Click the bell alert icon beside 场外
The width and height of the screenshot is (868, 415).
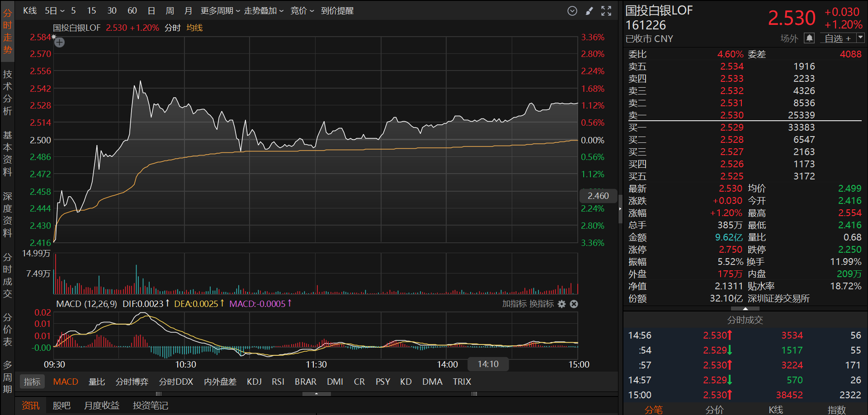[x=809, y=38]
